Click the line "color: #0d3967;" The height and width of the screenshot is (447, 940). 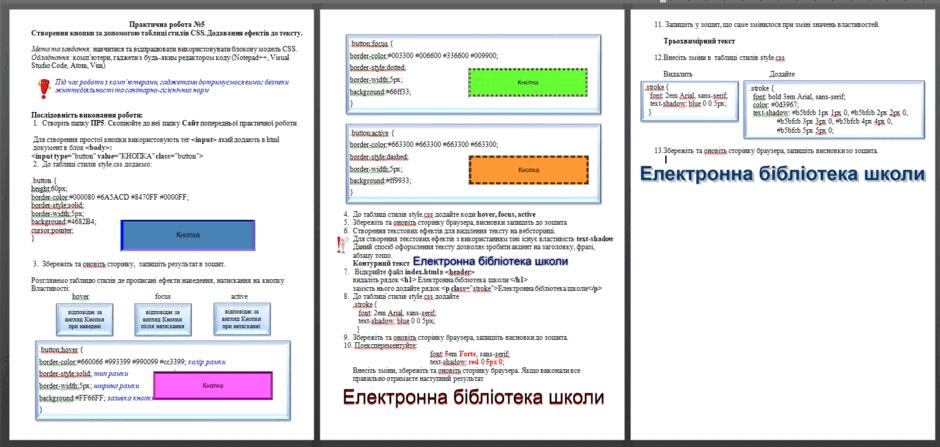click(776, 104)
